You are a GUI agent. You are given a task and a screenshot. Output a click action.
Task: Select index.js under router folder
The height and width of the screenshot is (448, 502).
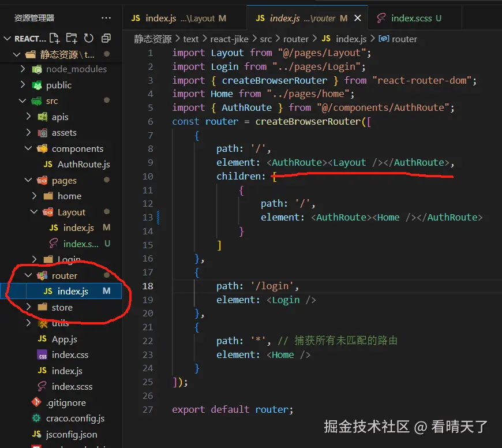point(61,291)
